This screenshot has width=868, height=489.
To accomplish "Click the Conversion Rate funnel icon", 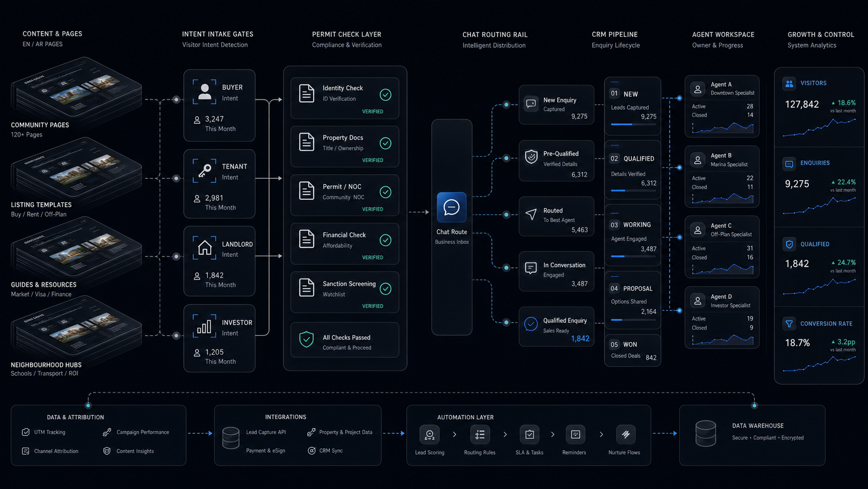I will coord(789,324).
